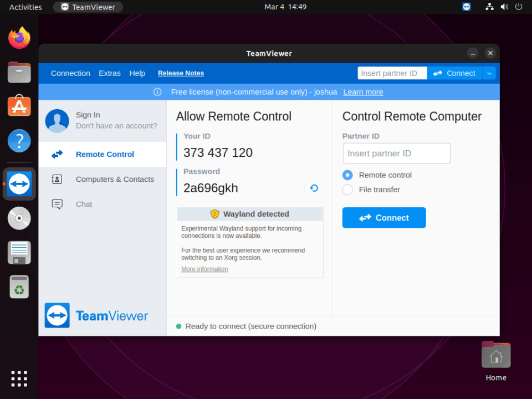The width and height of the screenshot is (532, 399).
Task: Open the Help menu
Action: [x=137, y=73]
